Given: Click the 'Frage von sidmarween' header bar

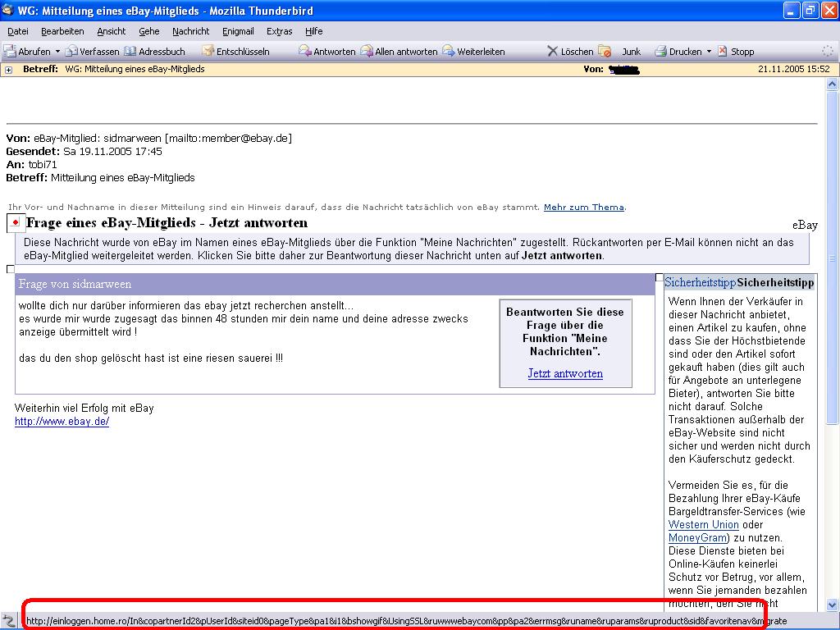Looking at the screenshot, I should [335, 284].
